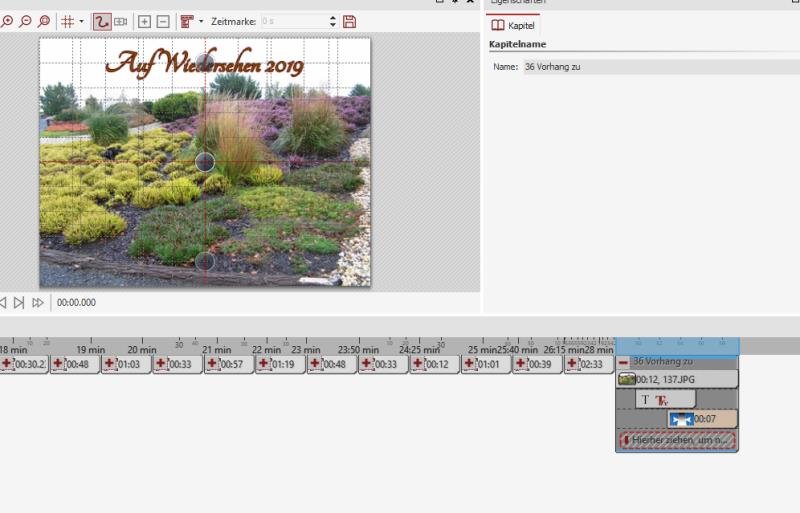Click the grid display icon

[x=67, y=21]
